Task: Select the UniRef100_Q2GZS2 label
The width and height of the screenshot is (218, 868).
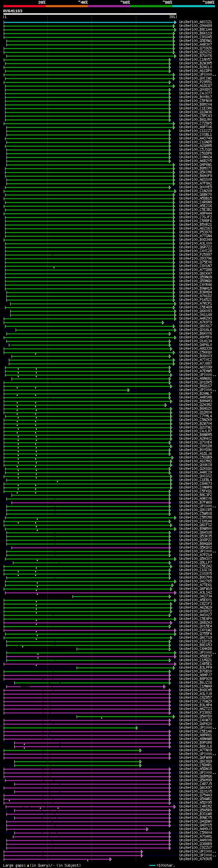Action: [196, 52]
